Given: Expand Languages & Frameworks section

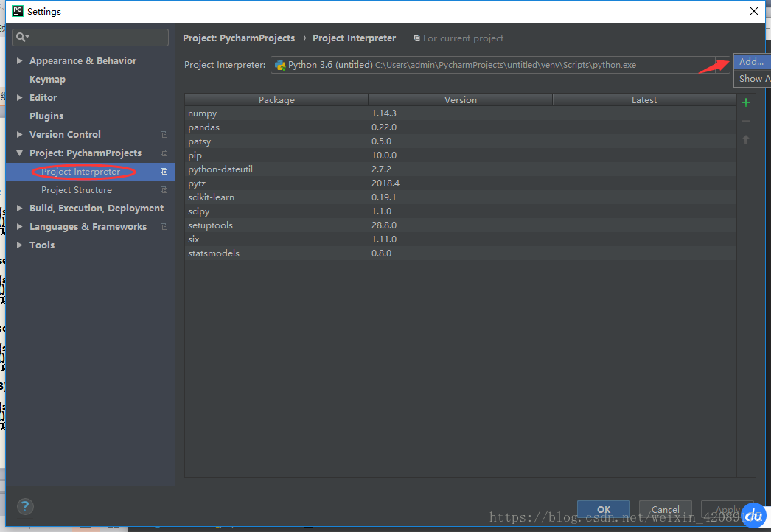Looking at the screenshot, I should (x=19, y=227).
